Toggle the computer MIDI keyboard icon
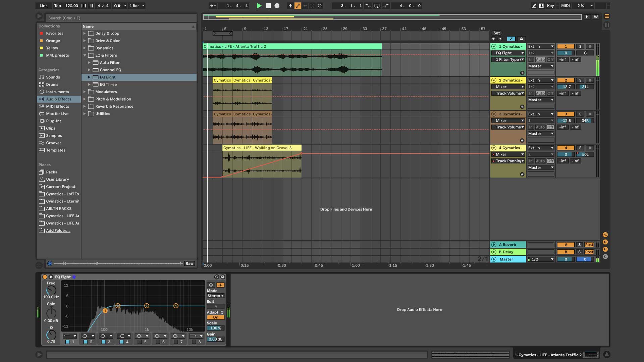Screen dimensions: 644x362 coord(541,6)
